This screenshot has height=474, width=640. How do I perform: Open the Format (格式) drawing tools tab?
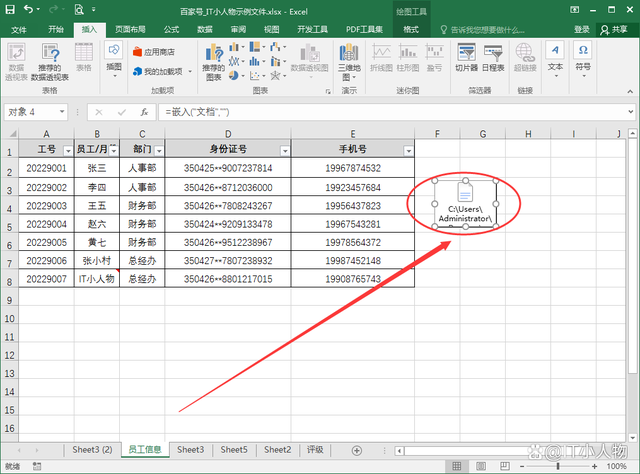411,29
